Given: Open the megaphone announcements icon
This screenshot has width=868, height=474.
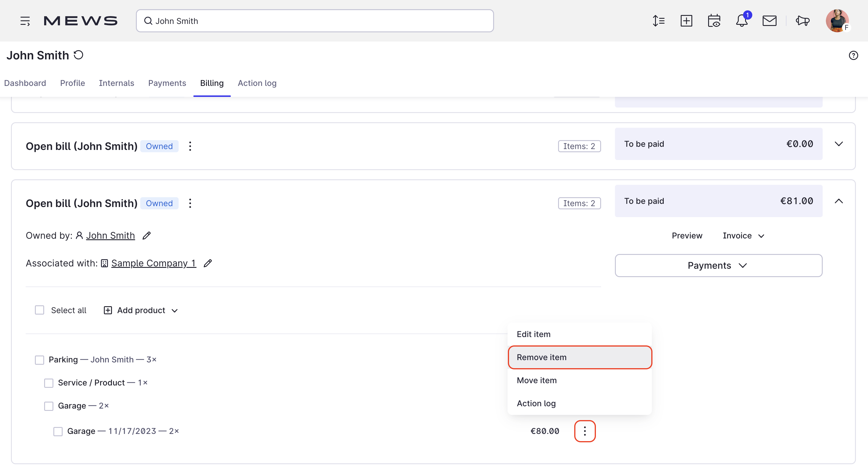Looking at the screenshot, I should (x=802, y=21).
